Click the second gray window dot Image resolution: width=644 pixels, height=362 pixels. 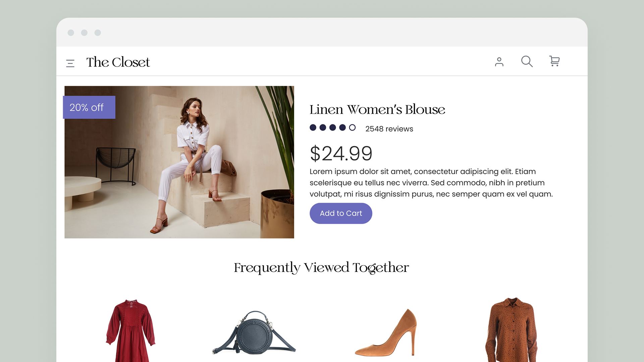click(x=84, y=33)
